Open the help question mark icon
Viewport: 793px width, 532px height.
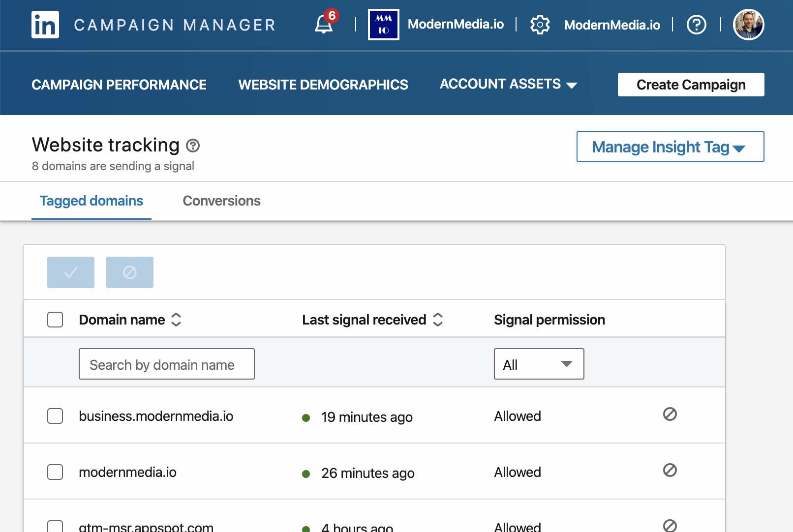[x=697, y=25]
